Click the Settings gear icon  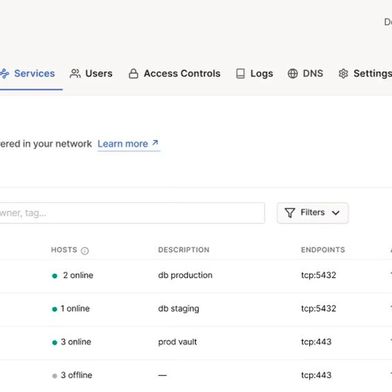(x=343, y=73)
